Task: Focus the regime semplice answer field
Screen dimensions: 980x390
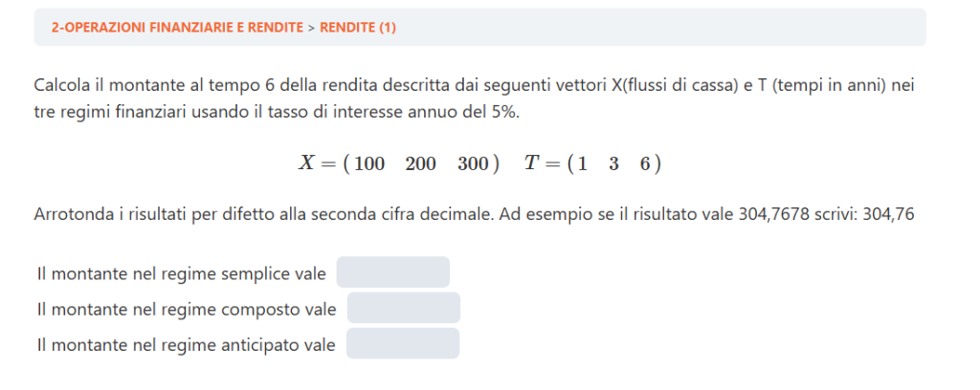Action: tap(392, 272)
